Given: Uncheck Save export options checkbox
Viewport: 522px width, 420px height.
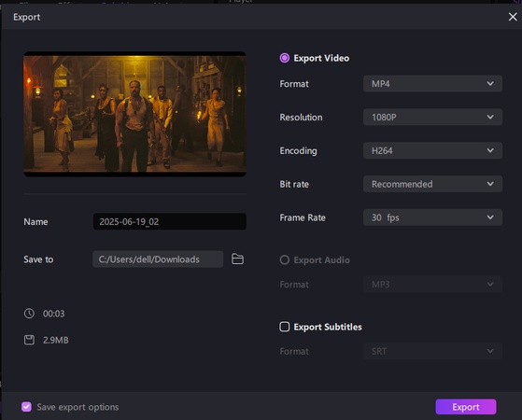Looking at the screenshot, I should coord(27,407).
